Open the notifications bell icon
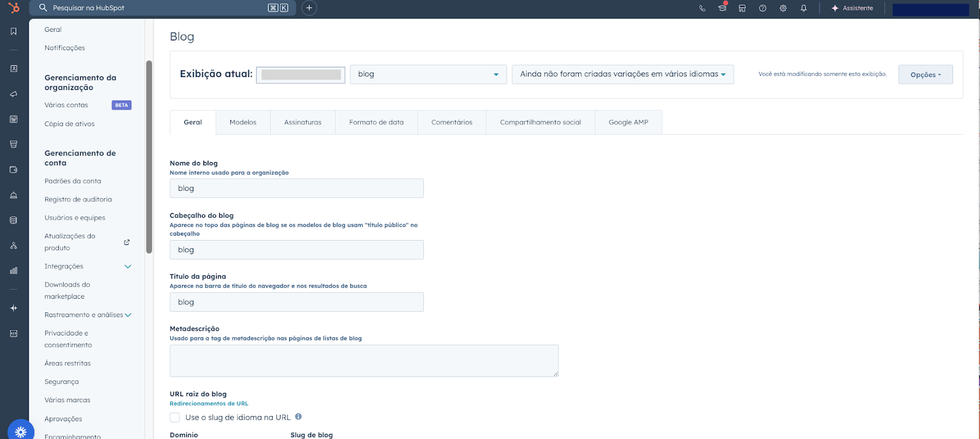 click(x=804, y=9)
